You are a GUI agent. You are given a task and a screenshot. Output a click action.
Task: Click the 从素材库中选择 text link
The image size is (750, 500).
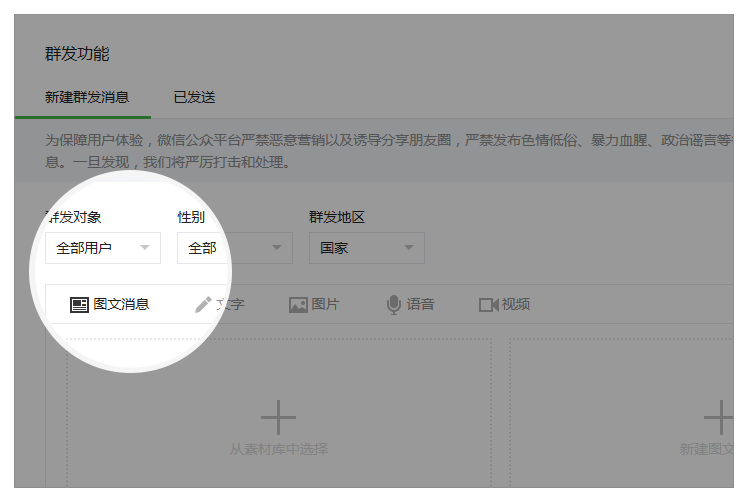(x=279, y=450)
